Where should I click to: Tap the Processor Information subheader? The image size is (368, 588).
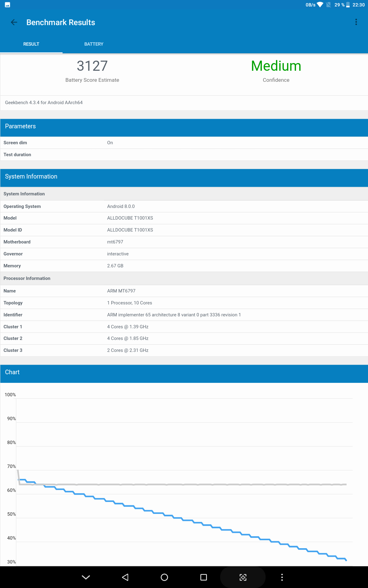click(184, 278)
